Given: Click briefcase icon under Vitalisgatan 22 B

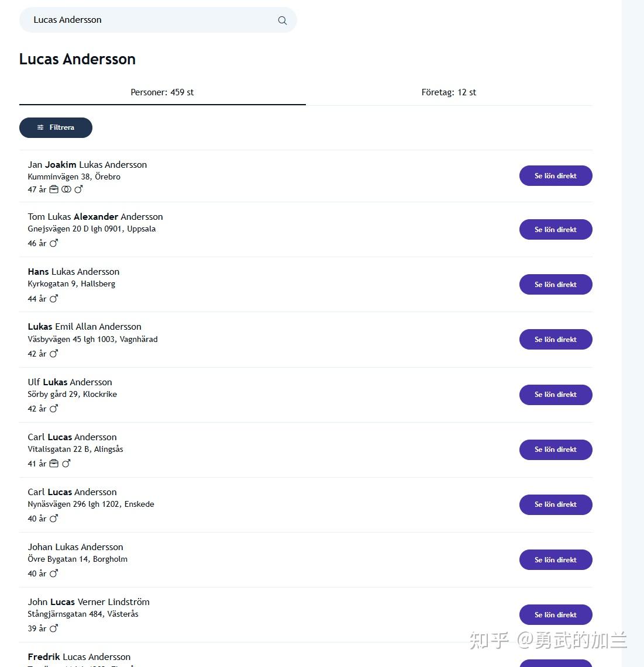Looking at the screenshot, I should point(54,464).
